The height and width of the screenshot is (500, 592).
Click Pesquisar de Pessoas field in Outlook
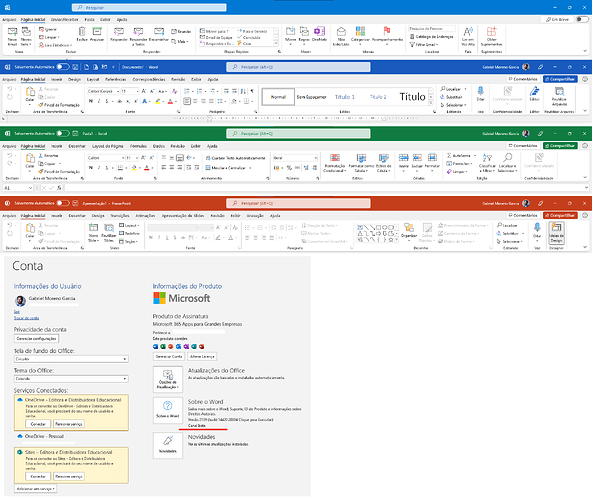coord(432,29)
